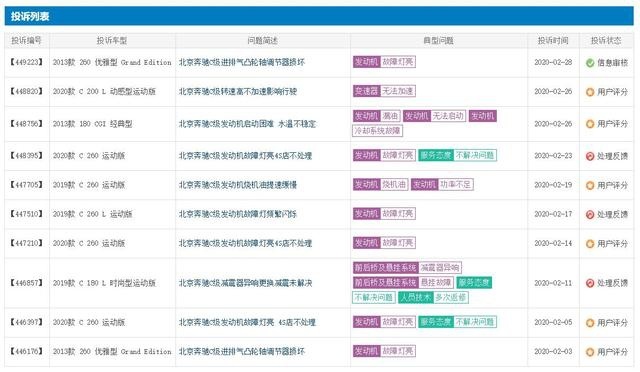Click the orange 用户评分 icon for complaint 447705

(x=590, y=185)
